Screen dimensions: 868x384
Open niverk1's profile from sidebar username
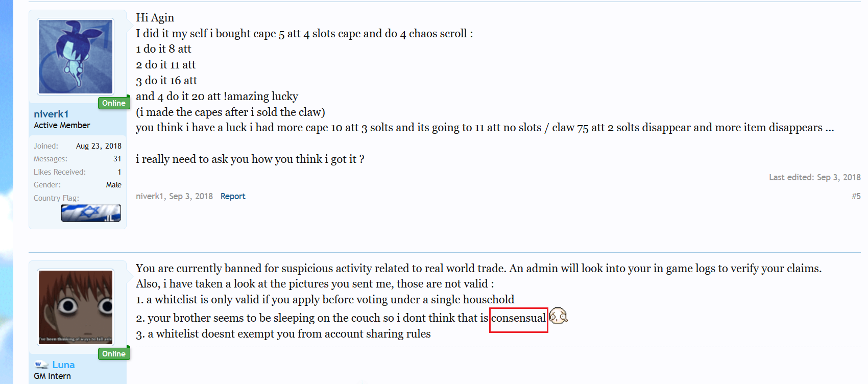51,114
